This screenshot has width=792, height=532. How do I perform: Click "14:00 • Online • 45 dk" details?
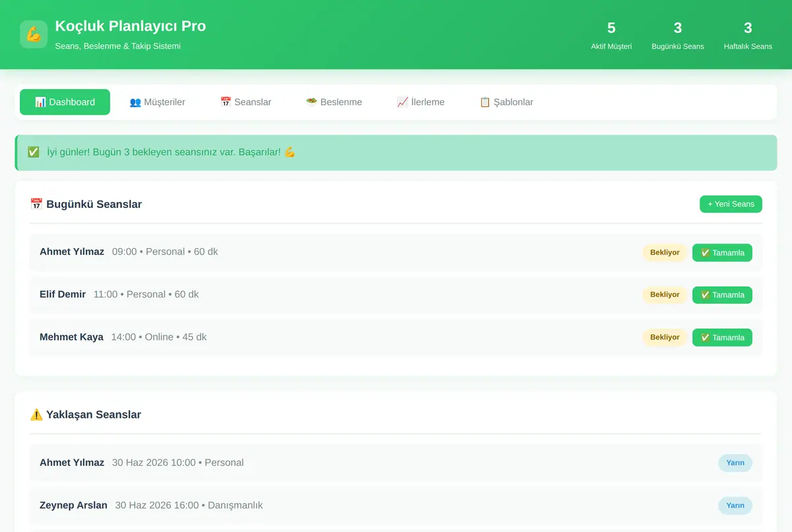[158, 337]
